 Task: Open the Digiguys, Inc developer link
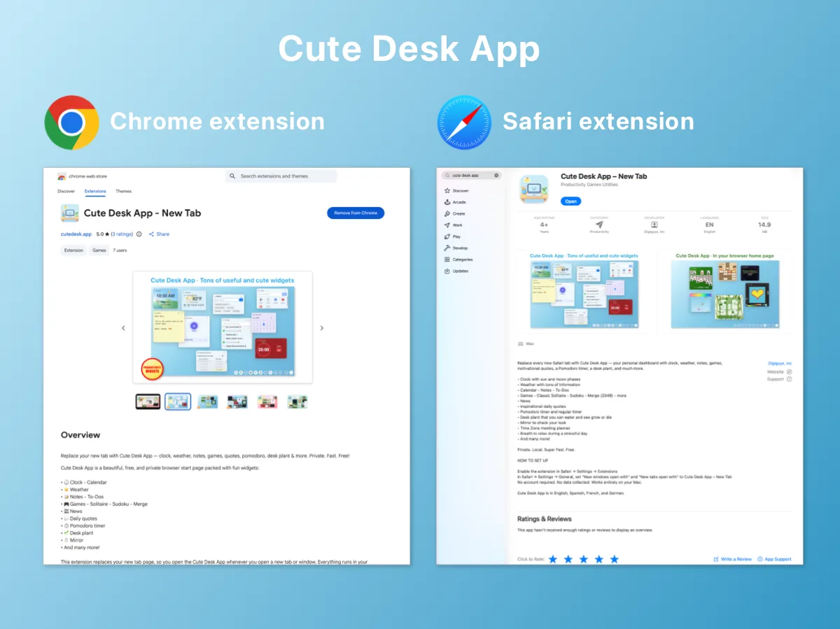point(780,364)
